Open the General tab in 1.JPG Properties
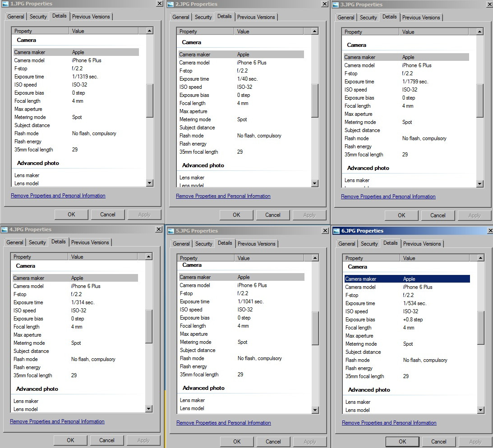Screen dimensions: 493x448 (15, 17)
